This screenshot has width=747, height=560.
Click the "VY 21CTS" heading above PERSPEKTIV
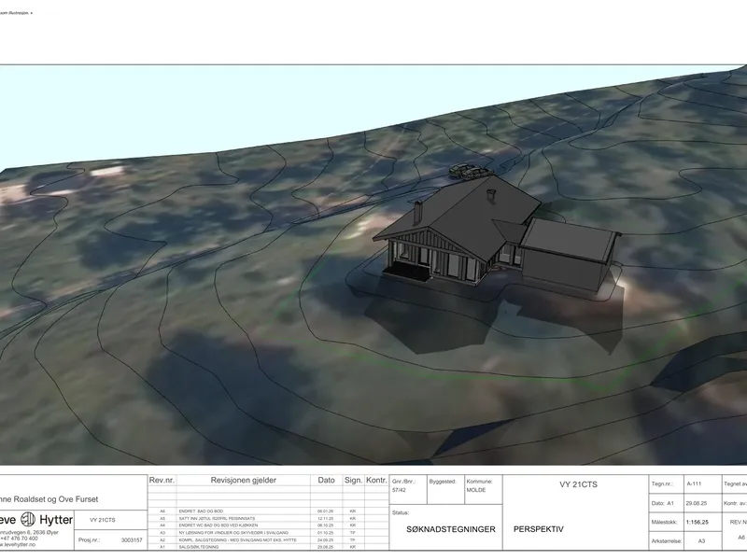point(578,484)
